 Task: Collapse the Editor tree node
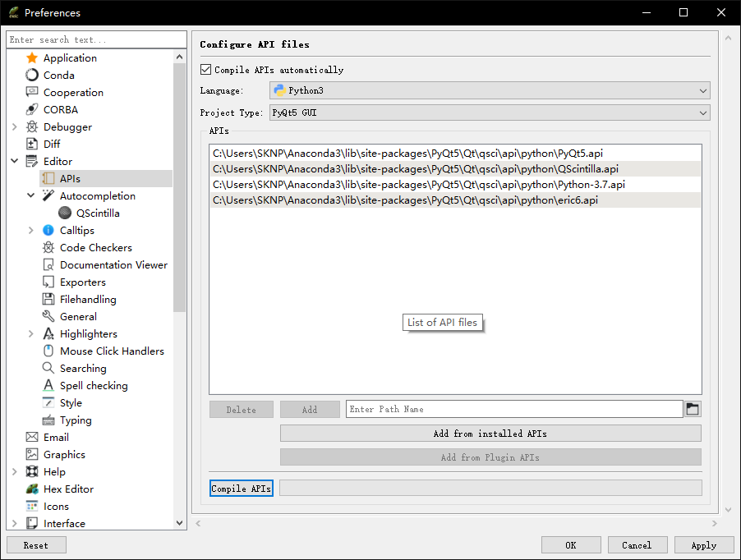(x=15, y=162)
